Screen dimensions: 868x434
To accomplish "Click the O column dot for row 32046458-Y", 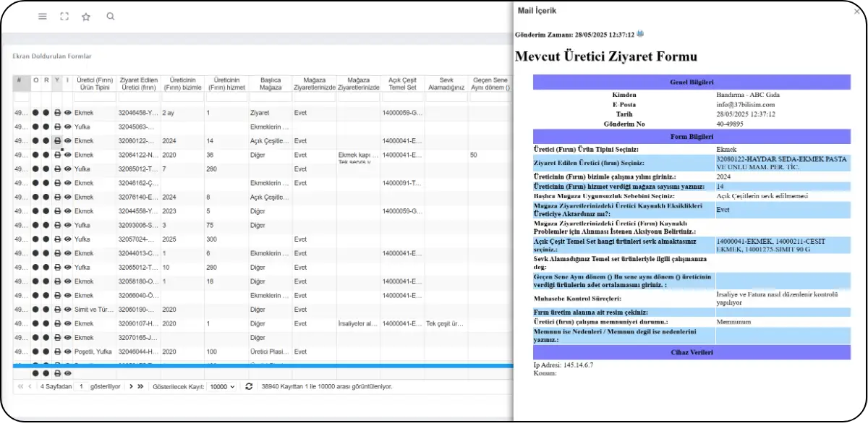I will [x=35, y=113].
